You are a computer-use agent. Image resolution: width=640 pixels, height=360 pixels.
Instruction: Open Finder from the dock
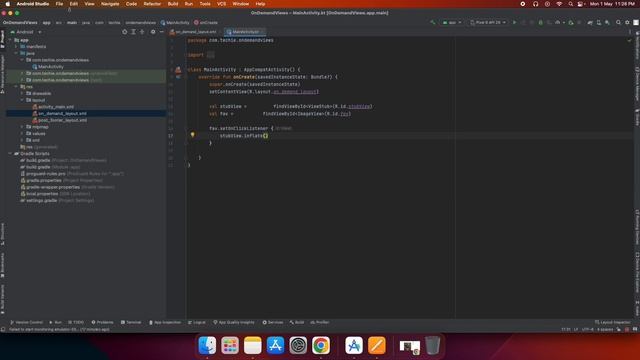click(x=207, y=345)
